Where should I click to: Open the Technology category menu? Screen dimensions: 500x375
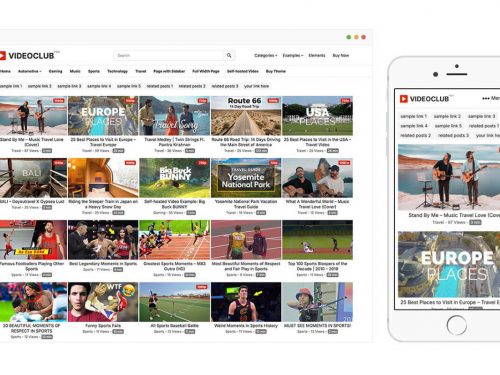click(x=117, y=71)
